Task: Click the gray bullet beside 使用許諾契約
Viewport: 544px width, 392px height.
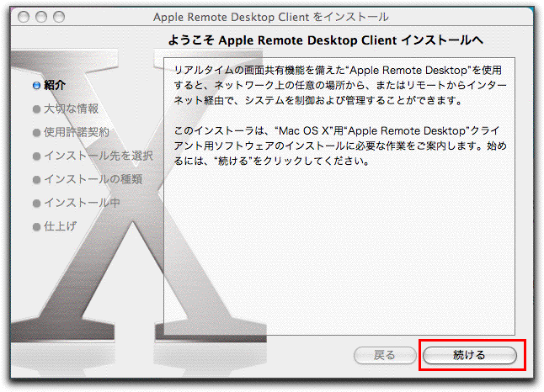Action: pyautogui.click(x=36, y=133)
